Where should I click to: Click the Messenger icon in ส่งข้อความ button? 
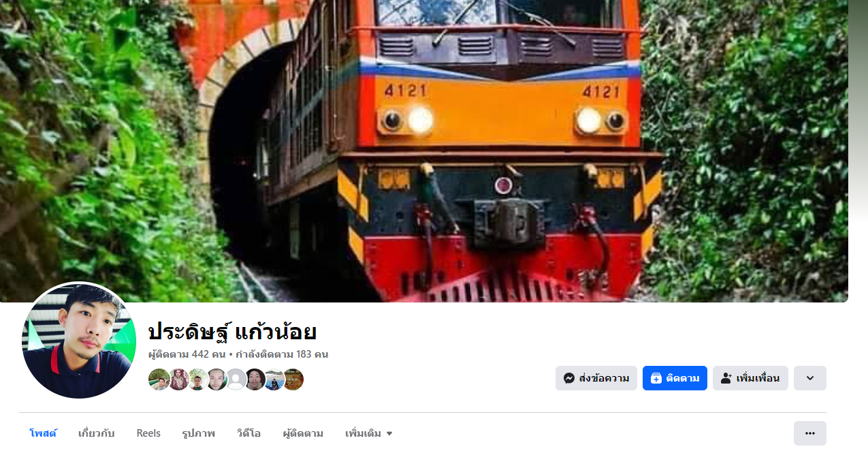click(x=569, y=378)
